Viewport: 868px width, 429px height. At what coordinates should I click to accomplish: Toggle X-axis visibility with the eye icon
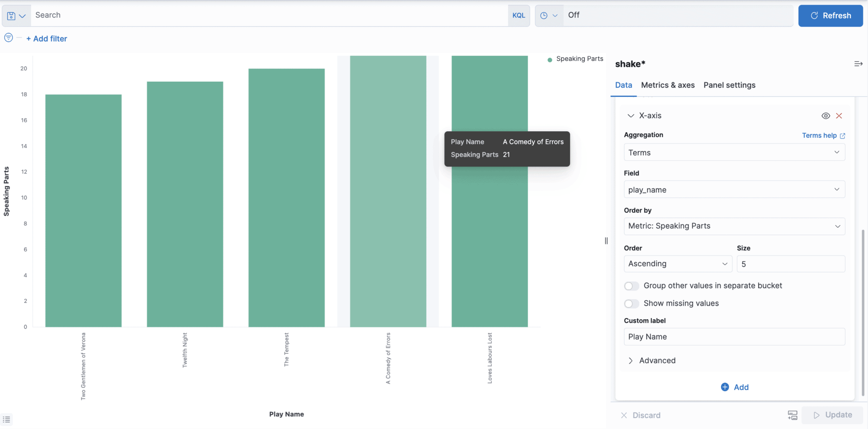pyautogui.click(x=825, y=115)
